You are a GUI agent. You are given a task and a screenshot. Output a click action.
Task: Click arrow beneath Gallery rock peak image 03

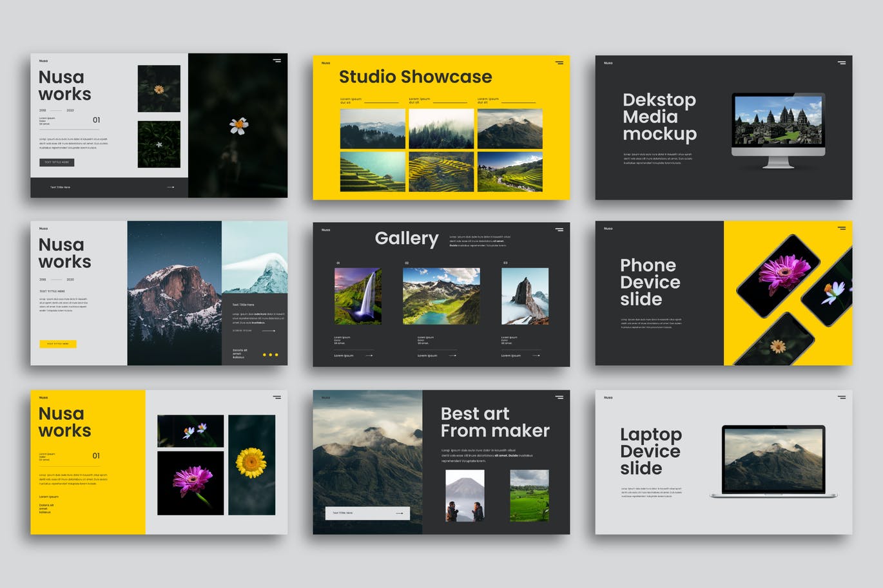536,356
